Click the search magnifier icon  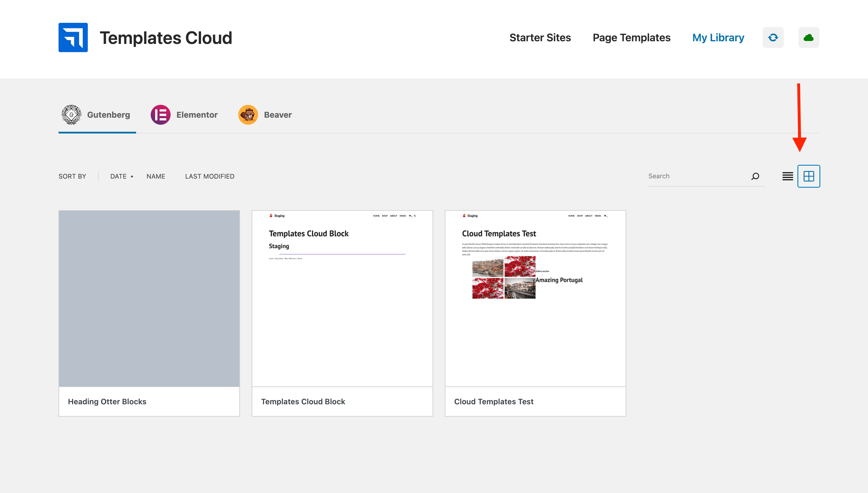(755, 176)
